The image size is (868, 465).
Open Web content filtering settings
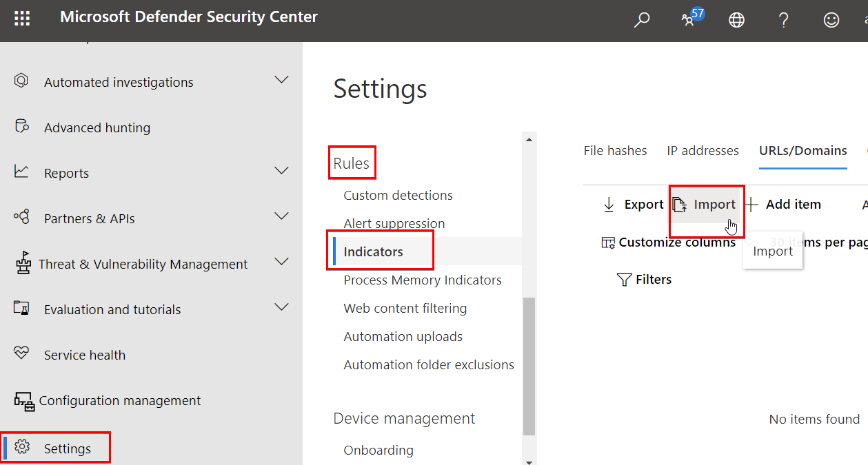point(405,308)
